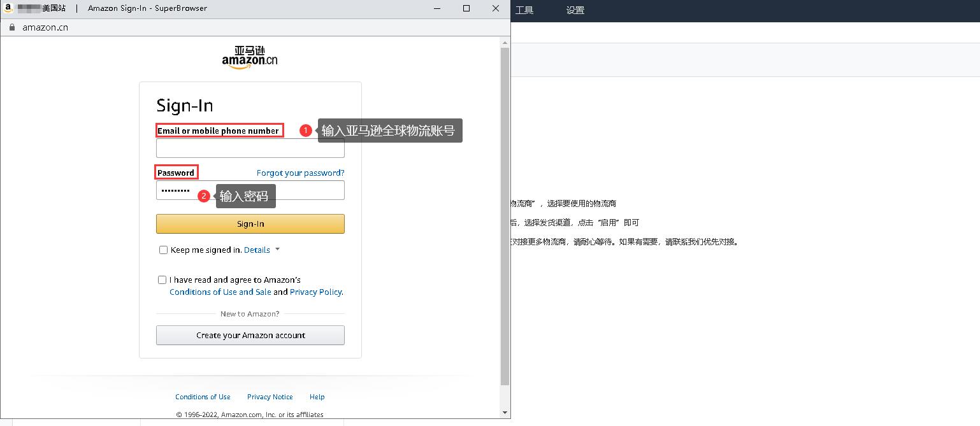
Task: Open footer Conditions of Use link
Action: 203,397
